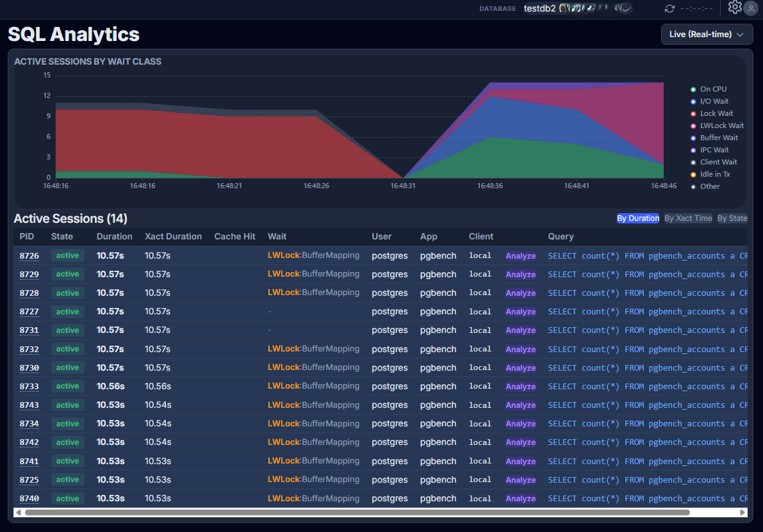The image size is (763, 532).
Task: Toggle the On CPU legend marker
Action: (x=693, y=90)
